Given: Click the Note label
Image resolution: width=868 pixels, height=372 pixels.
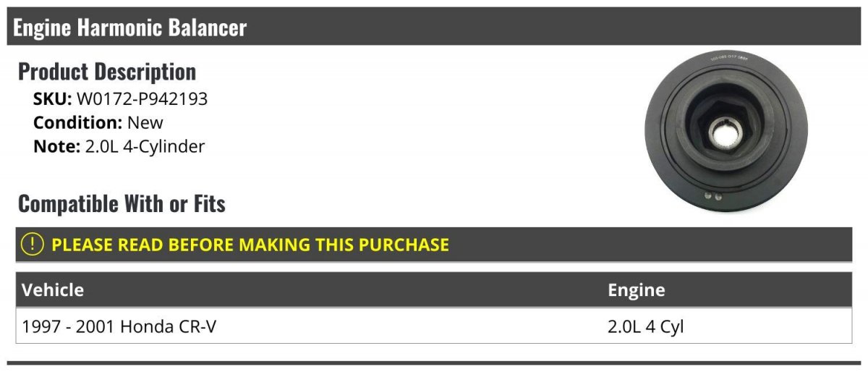Looking at the screenshot, I should pyautogui.click(x=56, y=146).
